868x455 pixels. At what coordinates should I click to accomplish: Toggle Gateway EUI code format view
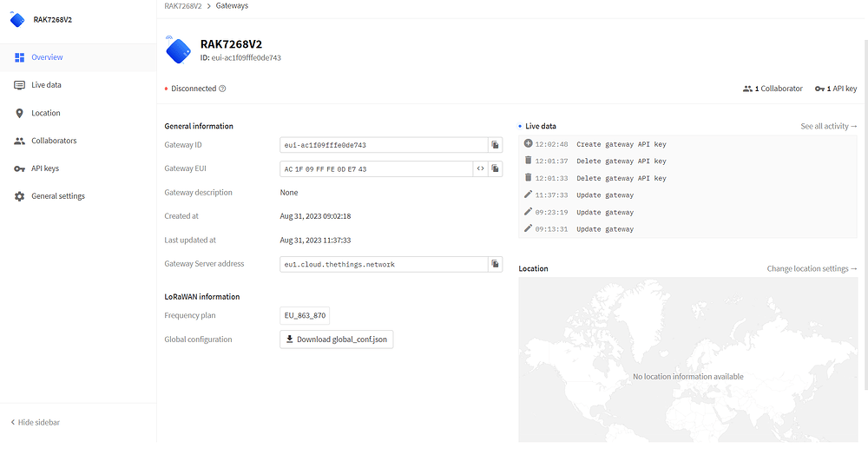(481, 168)
